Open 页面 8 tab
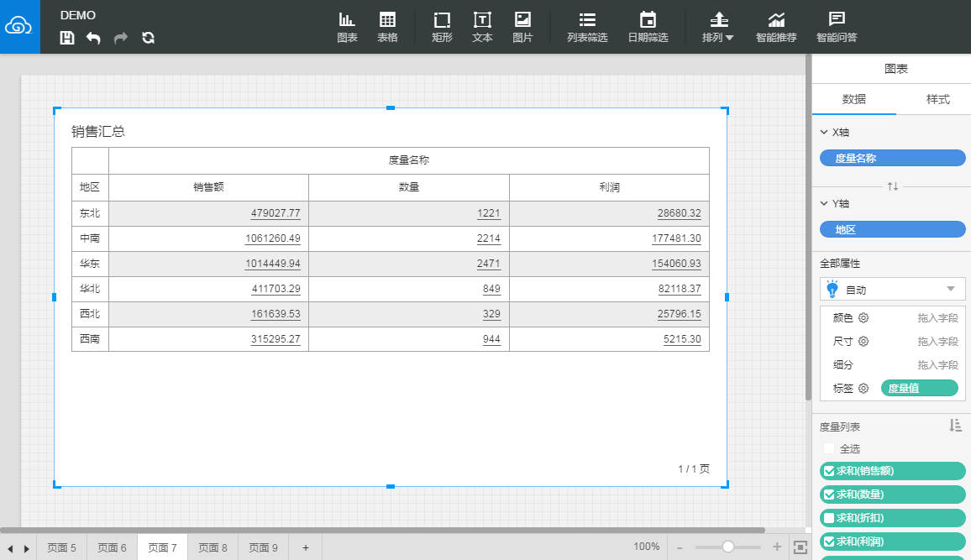The height and width of the screenshot is (560, 971). point(213,547)
